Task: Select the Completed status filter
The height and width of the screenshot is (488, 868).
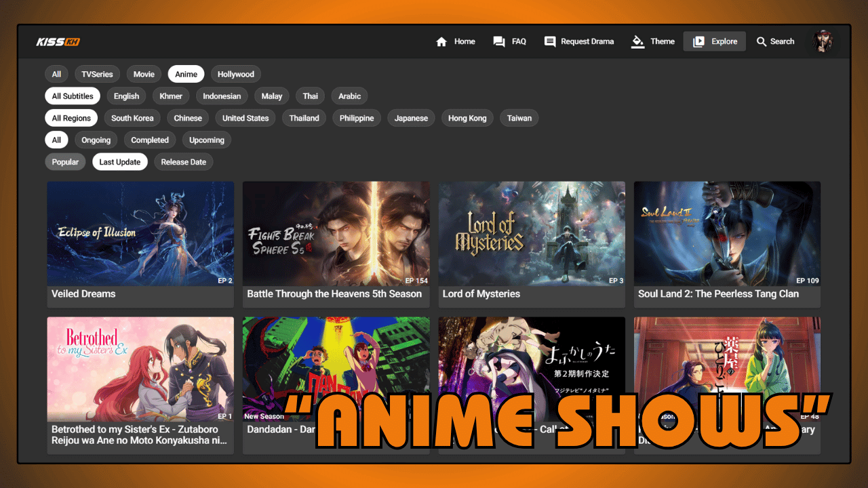Action: tap(150, 140)
